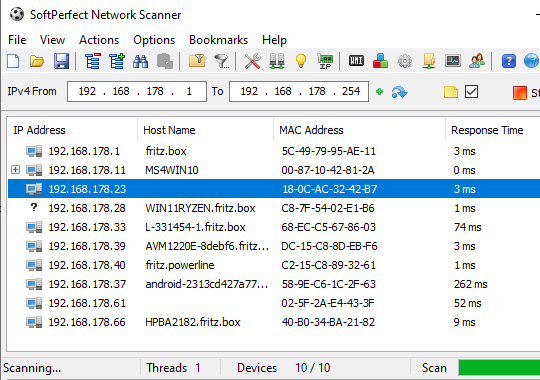This screenshot has height=380, width=540.
Task: Select WIN11RYZEN.fritz.box host name
Action: (200, 208)
